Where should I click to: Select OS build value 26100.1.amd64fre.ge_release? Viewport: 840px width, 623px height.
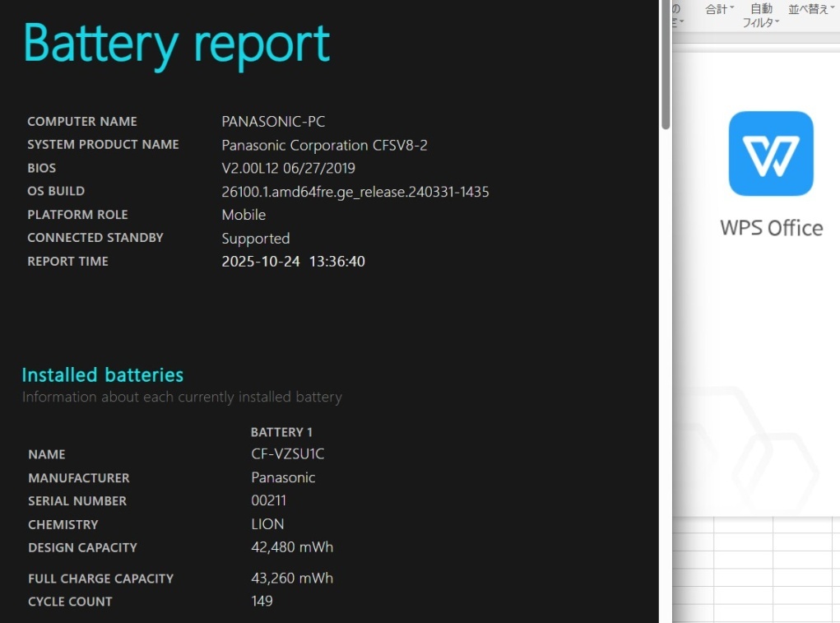355,192
